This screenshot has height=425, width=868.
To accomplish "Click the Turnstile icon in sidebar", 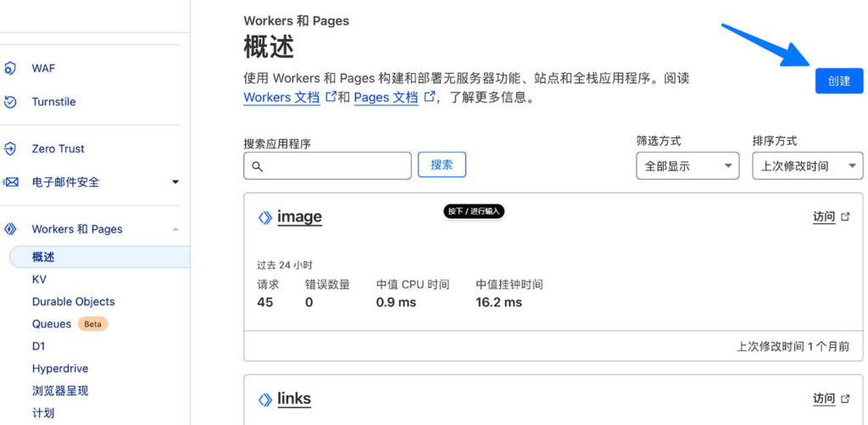I will [x=9, y=102].
